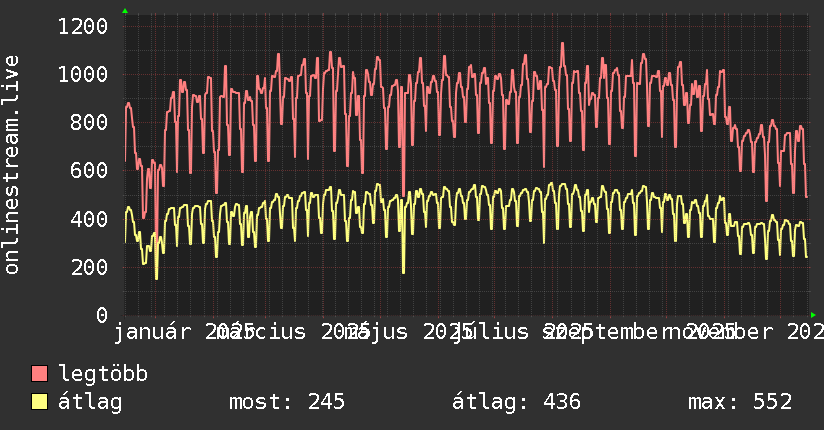Screen dimensions: 824x430
Task: Click the 1200 y-axis label
Action: pos(83,26)
